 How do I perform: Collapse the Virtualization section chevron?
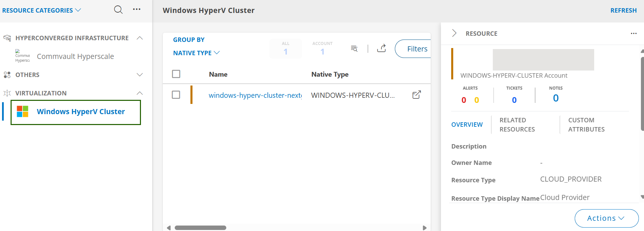[x=140, y=93]
